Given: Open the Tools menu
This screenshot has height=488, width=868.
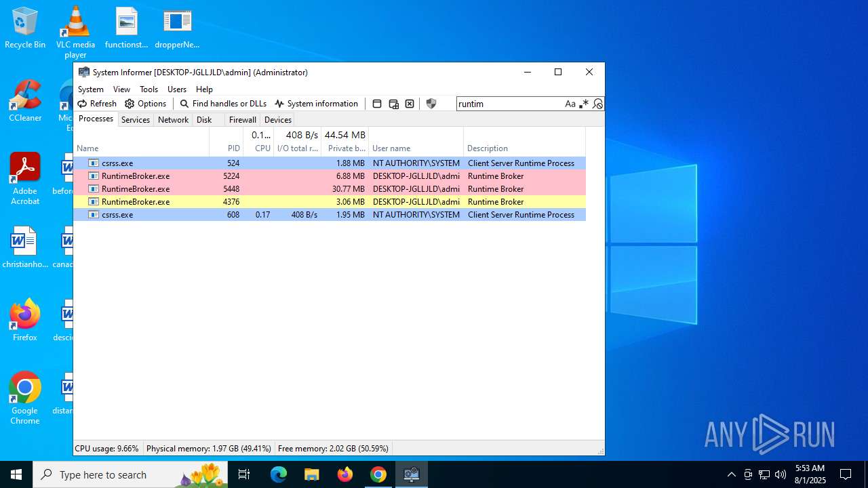Looking at the screenshot, I should pos(149,89).
